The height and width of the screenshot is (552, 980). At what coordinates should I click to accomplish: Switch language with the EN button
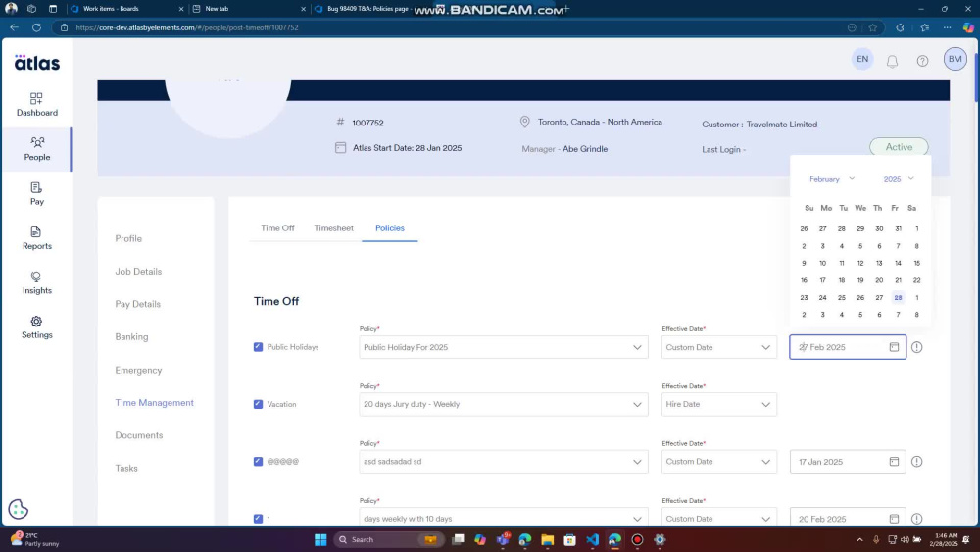pyautogui.click(x=862, y=59)
